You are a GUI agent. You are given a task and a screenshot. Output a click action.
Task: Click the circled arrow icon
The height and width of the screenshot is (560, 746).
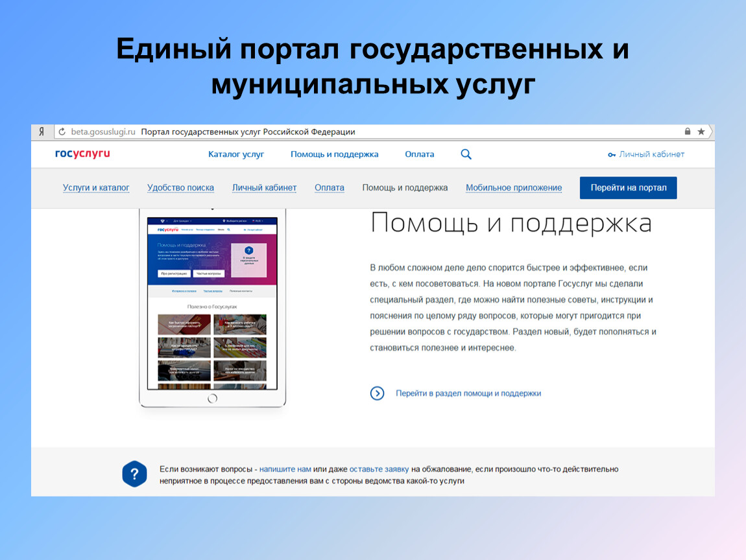[377, 393]
